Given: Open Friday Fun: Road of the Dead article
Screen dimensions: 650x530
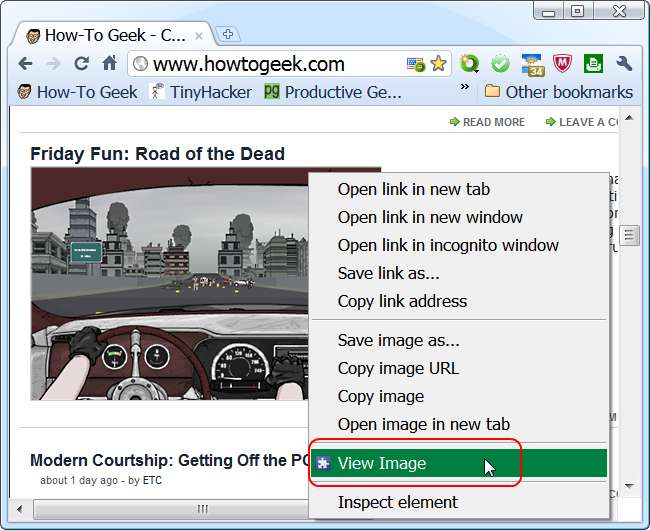Looking at the screenshot, I should [158, 154].
